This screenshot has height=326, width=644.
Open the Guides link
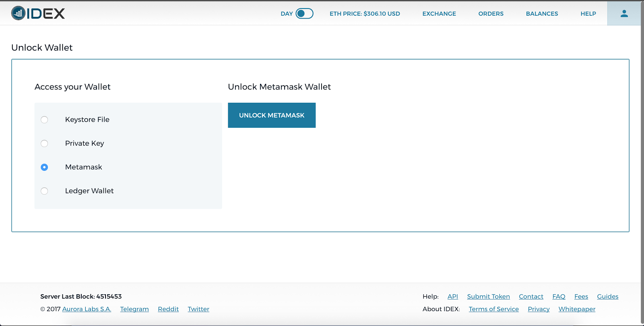608,297
